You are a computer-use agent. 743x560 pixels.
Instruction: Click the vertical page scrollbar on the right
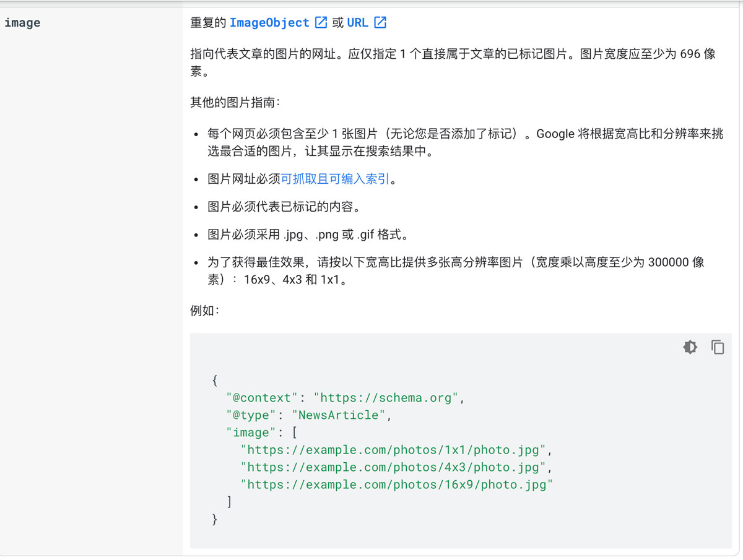click(x=740, y=278)
